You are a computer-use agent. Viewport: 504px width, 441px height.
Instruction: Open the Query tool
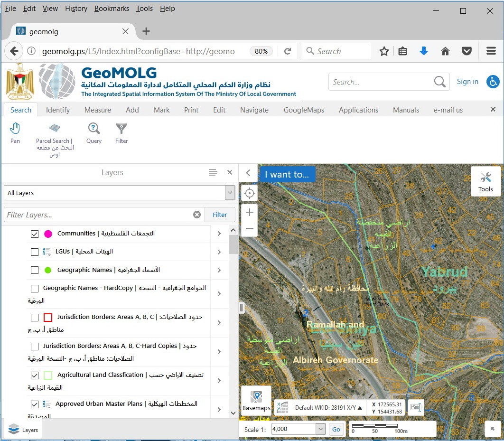pyautogui.click(x=93, y=133)
